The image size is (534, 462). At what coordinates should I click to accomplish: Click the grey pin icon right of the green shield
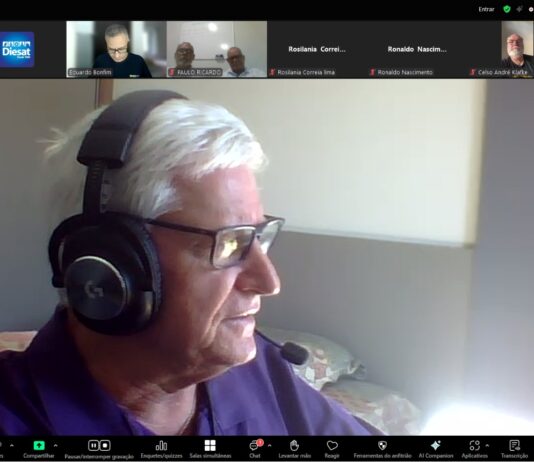(519, 9)
